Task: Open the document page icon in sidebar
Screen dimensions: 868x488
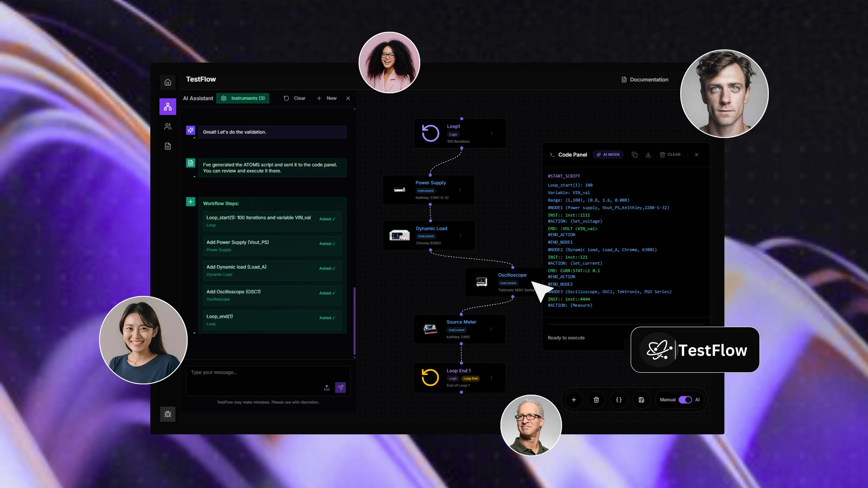Action: coord(167,146)
